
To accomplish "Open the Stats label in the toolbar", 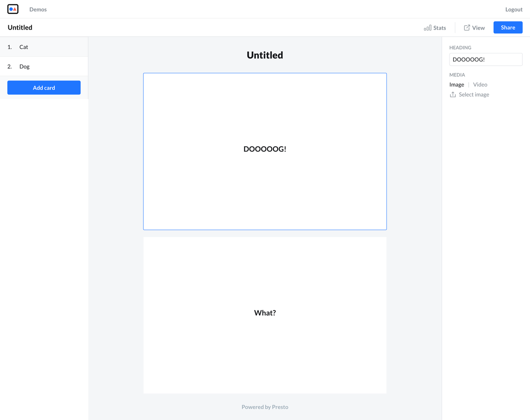I will pos(439,28).
